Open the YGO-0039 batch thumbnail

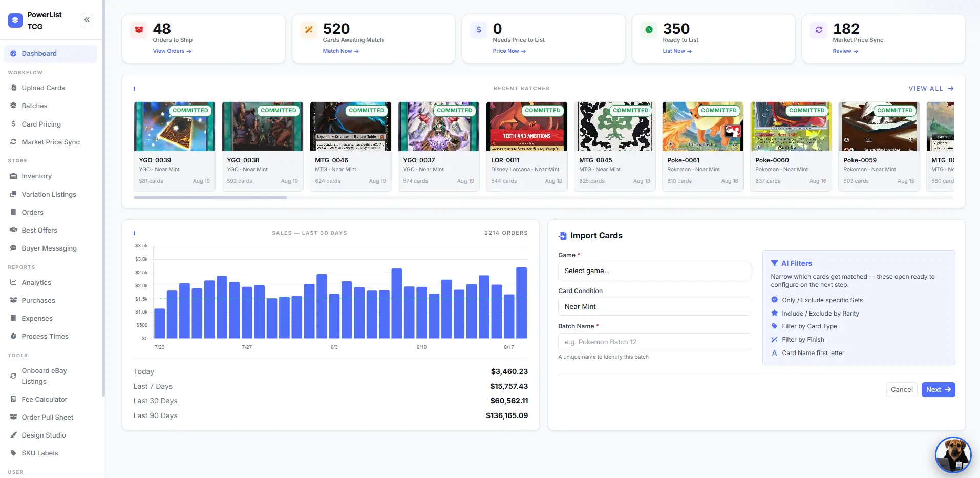(x=175, y=127)
